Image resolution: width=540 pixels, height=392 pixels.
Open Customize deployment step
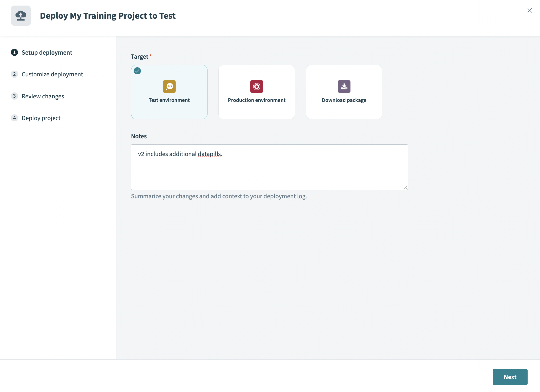52,74
